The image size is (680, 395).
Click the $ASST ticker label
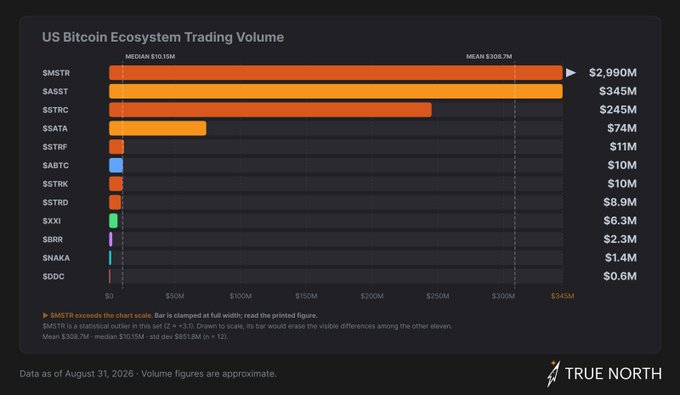click(55, 91)
